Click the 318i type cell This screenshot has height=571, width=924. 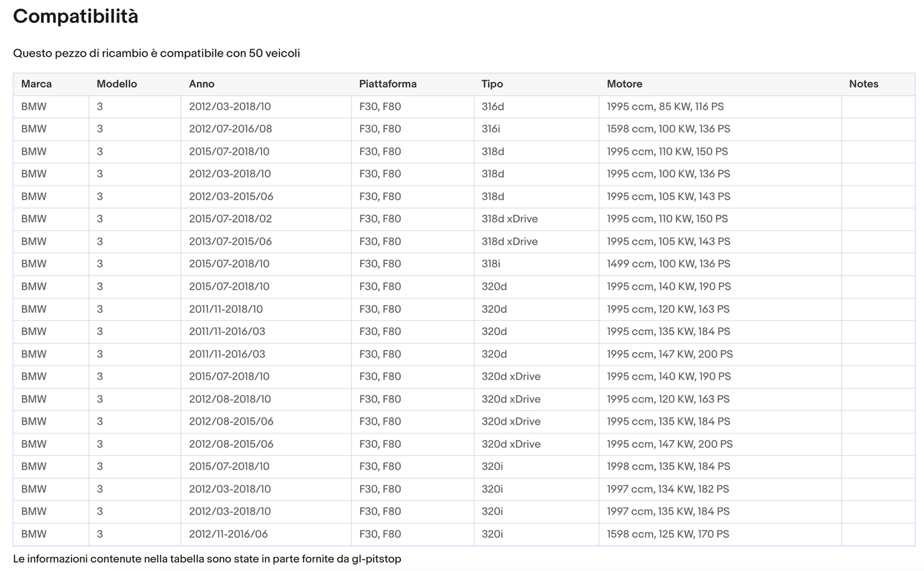(x=536, y=264)
